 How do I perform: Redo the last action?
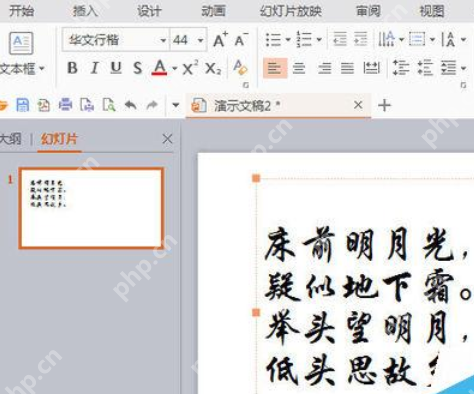tap(152, 105)
